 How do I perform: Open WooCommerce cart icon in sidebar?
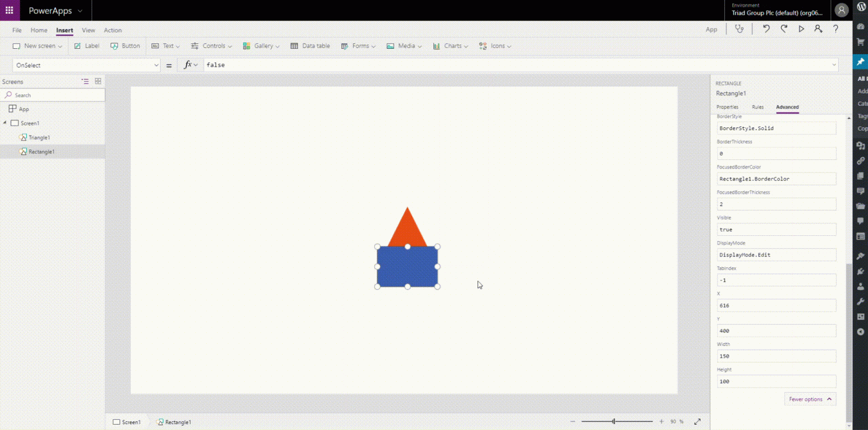tap(860, 42)
